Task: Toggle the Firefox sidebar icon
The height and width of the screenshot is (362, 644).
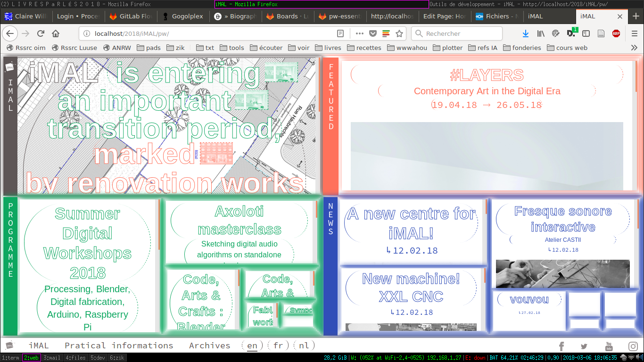Action: [x=586, y=33]
